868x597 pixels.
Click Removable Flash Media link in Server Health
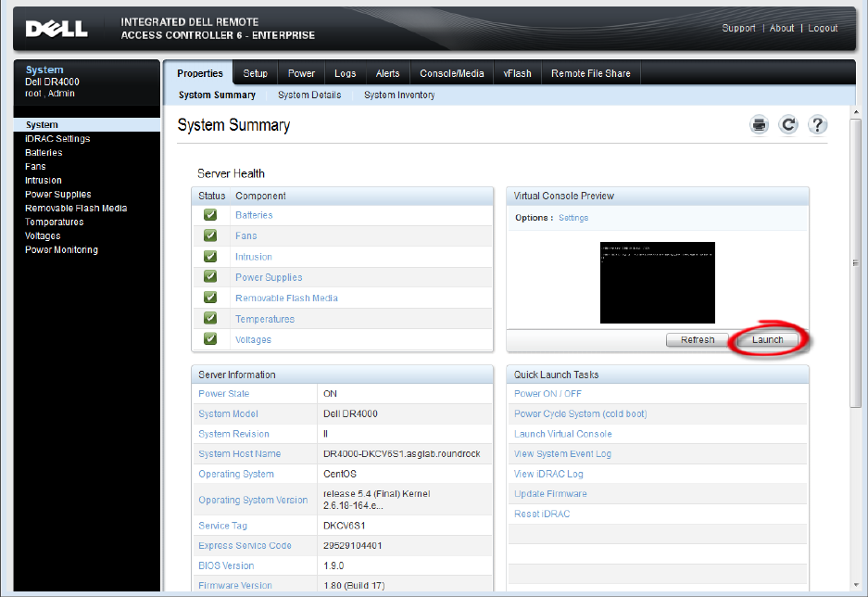point(286,298)
